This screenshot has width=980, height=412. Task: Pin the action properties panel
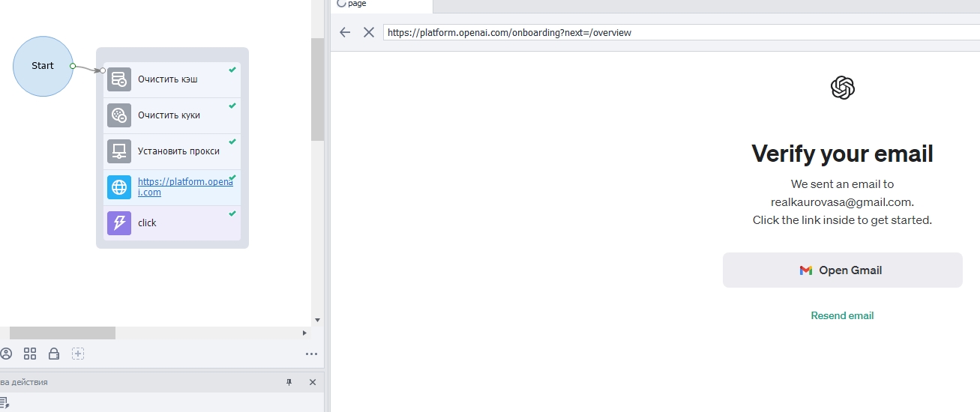pyautogui.click(x=289, y=382)
